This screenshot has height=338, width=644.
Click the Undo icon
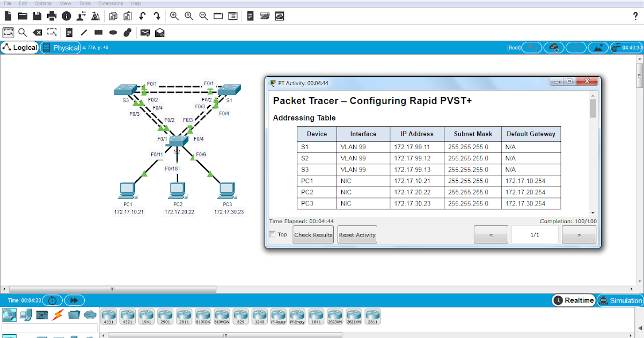[142, 16]
